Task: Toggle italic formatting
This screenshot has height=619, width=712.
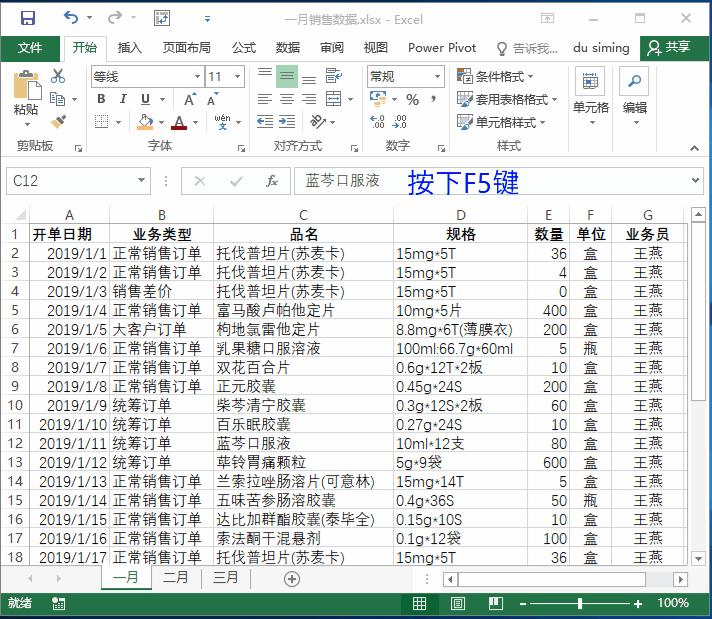Action: pos(123,99)
